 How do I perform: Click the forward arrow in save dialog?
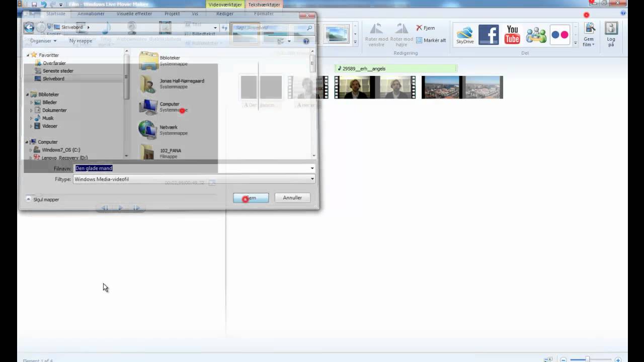pyautogui.click(x=41, y=27)
